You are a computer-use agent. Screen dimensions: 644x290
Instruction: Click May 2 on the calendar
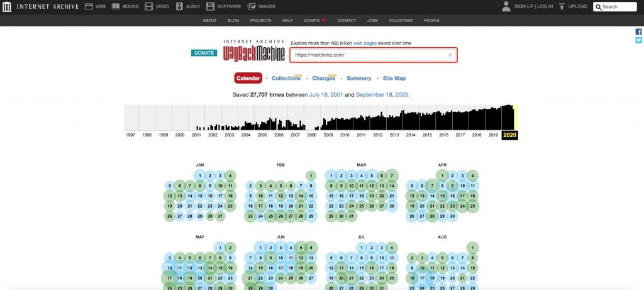(x=230, y=248)
